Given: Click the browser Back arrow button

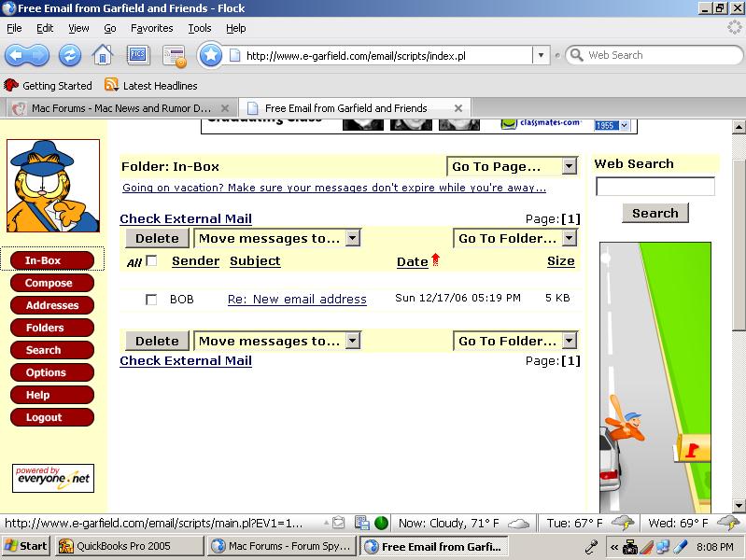Looking at the screenshot, I should pyautogui.click(x=15, y=56).
